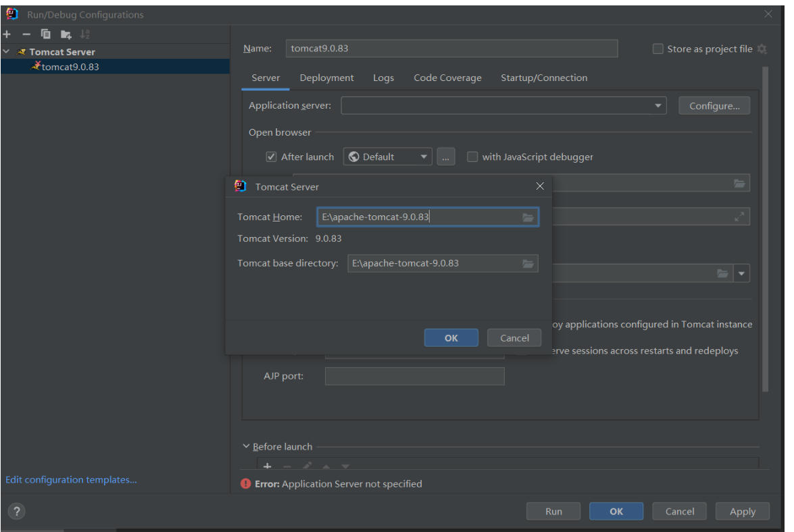
Task: Click the Run button
Action: tap(553, 511)
